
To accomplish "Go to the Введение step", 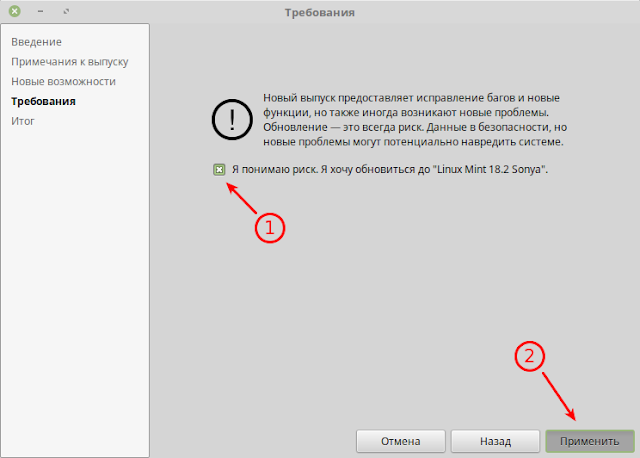I will pos(36,42).
